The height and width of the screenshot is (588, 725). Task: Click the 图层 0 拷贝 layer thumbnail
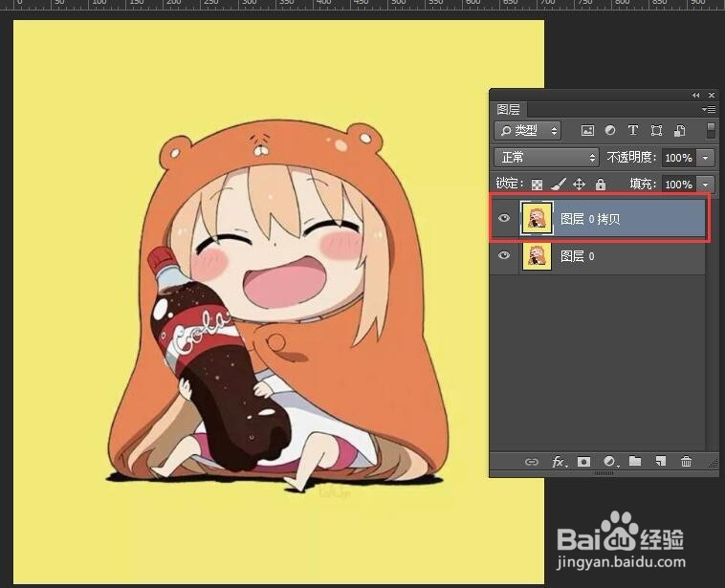tap(537, 218)
